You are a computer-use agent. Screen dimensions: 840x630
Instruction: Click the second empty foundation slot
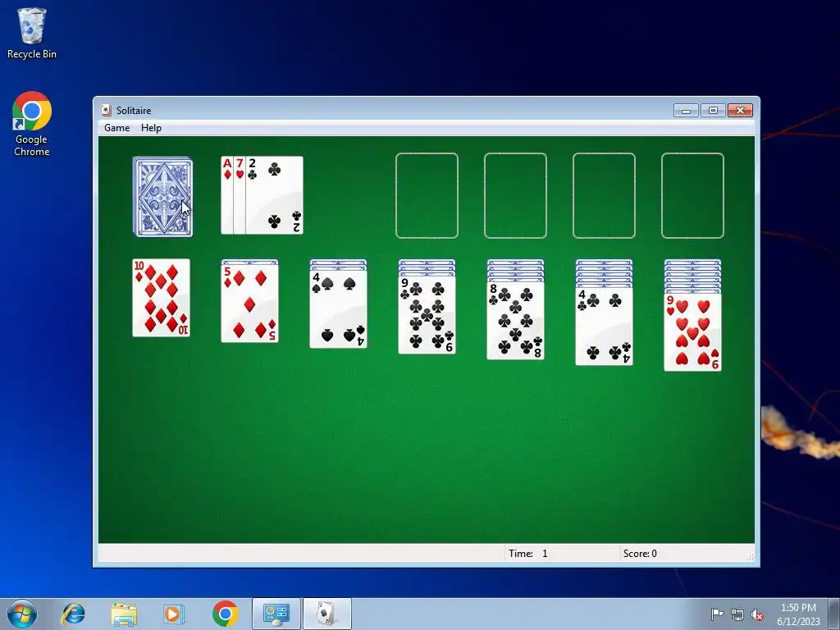click(515, 195)
